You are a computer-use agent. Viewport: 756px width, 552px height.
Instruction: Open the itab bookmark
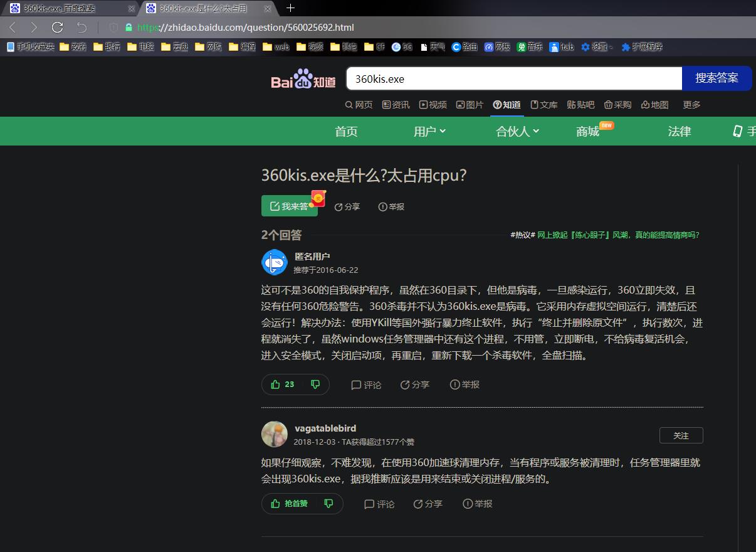click(x=562, y=47)
